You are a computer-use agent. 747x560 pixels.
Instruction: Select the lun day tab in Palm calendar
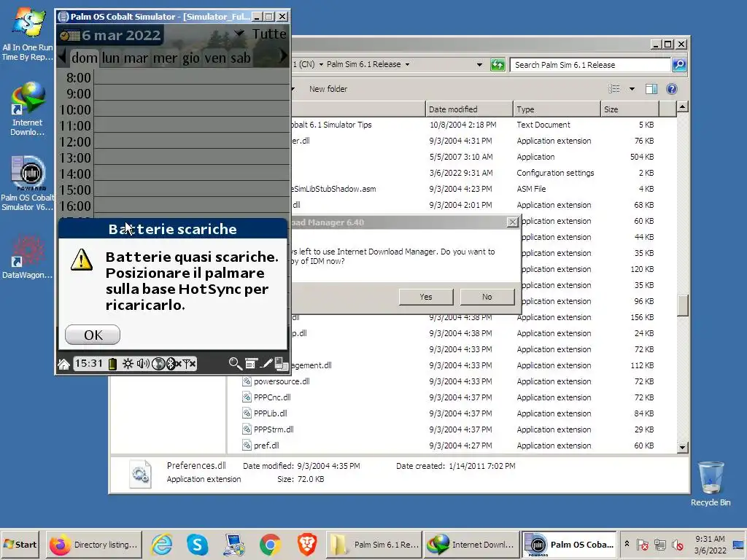click(111, 58)
